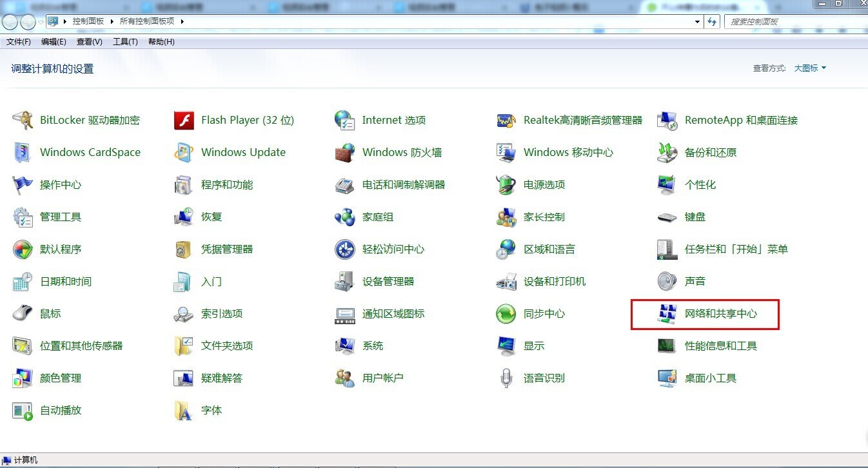Open 家庭组 icon
This screenshot has width=868, height=468.
345,217
